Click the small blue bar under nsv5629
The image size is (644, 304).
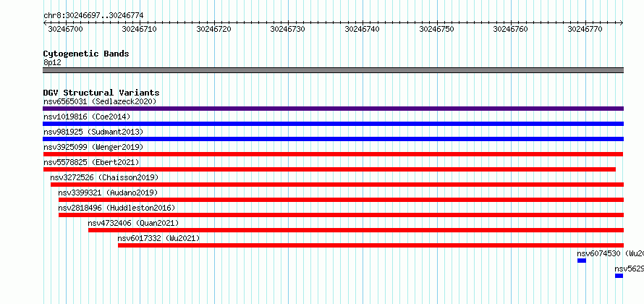click(x=619, y=276)
